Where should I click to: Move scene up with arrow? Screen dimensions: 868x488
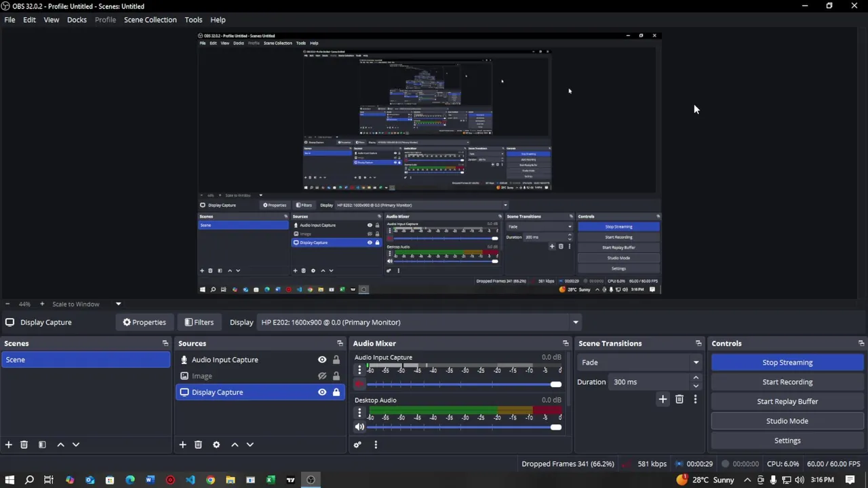(x=60, y=445)
